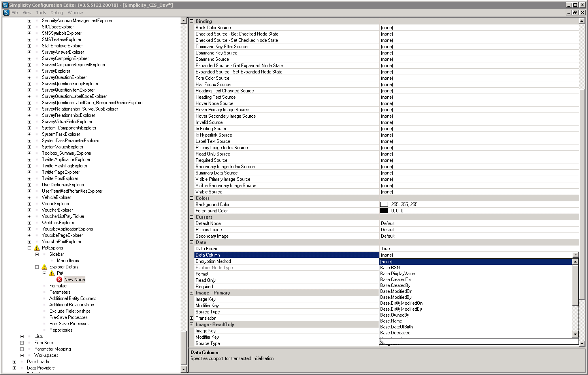The width and height of the screenshot is (588, 375).
Task: Choose Base.Name from the list
Action: coord(476,321)
